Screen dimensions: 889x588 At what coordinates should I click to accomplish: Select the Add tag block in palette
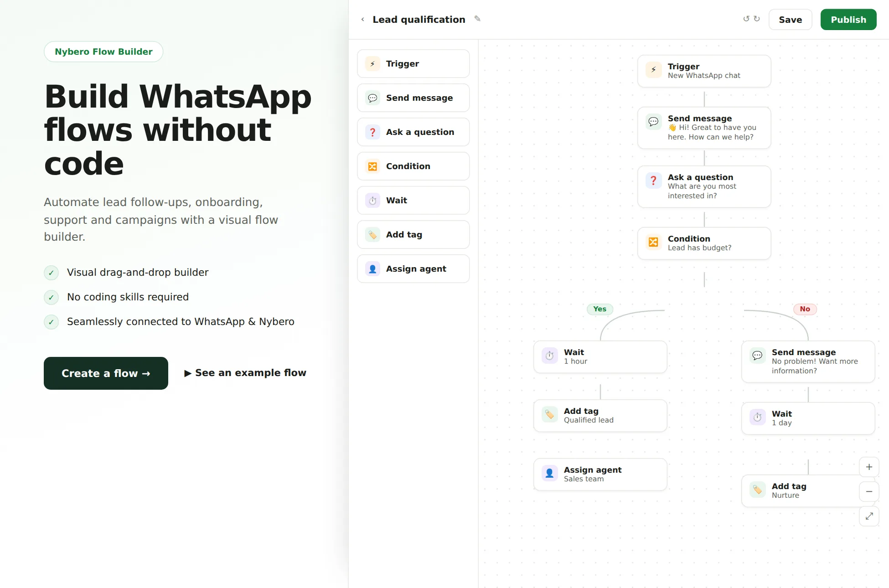pyautogui.click(x=413, y=235)
